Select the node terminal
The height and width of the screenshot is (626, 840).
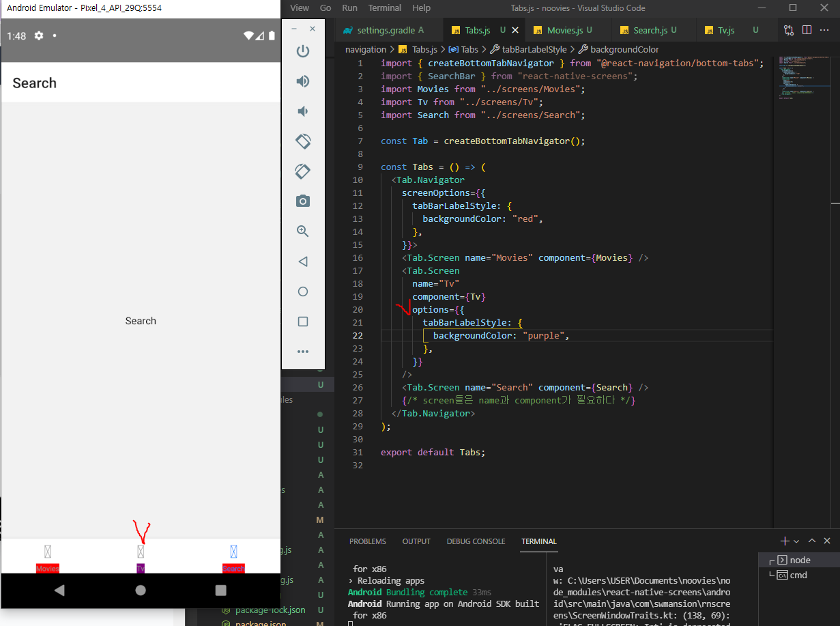[799, 560]
